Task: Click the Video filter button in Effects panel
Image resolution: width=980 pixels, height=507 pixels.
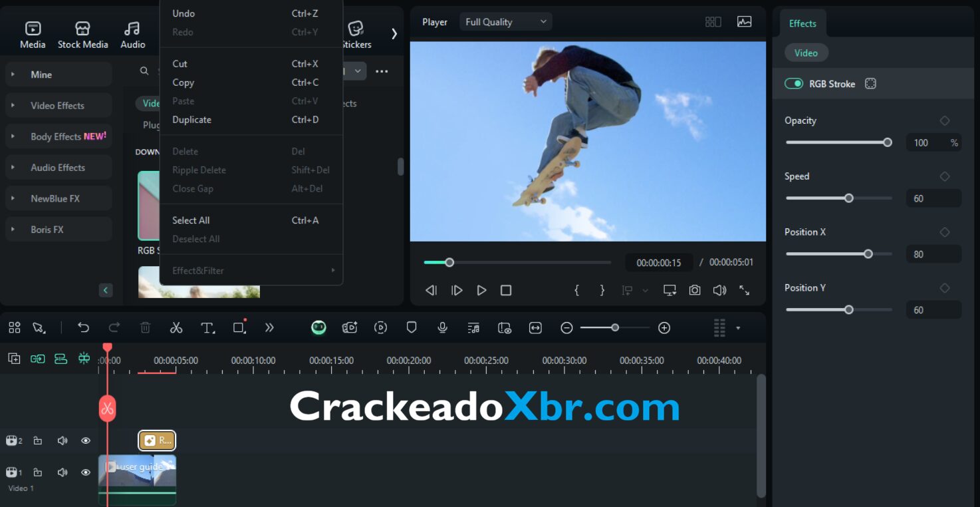Action: coord(806,52)
